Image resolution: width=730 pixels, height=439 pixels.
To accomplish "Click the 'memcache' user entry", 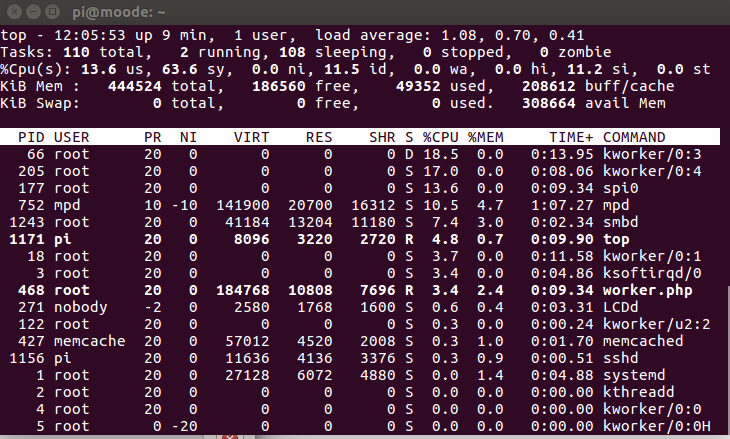I will click(89, 341).
